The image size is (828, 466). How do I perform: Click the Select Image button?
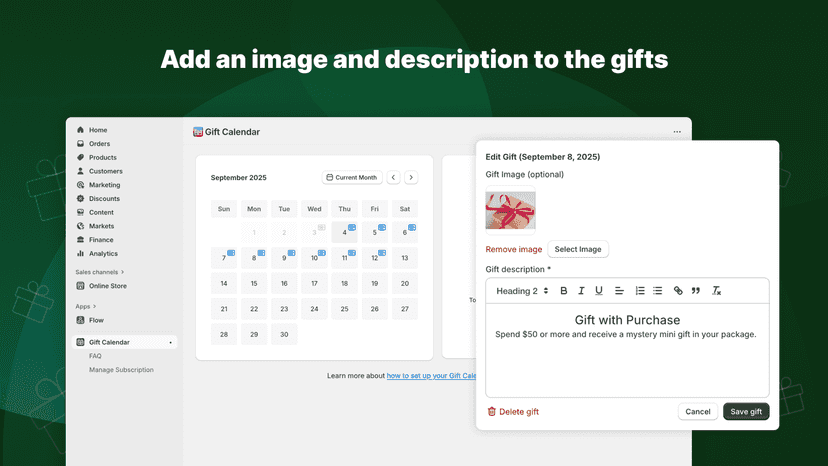[578, 249]
